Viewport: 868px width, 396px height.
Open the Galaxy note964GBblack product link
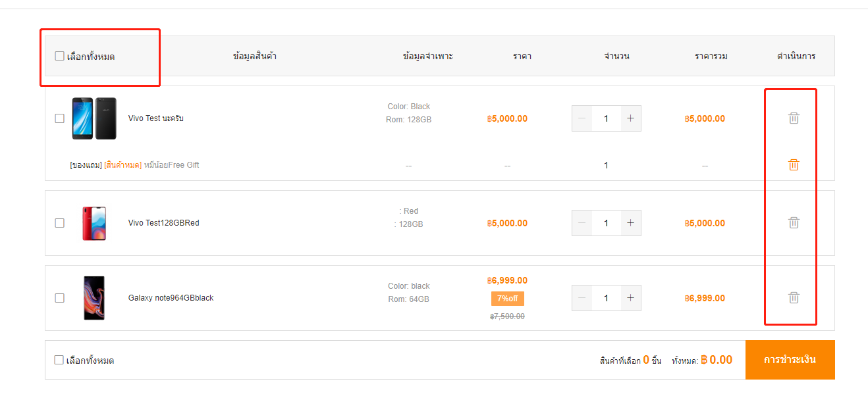click(171, 298)
